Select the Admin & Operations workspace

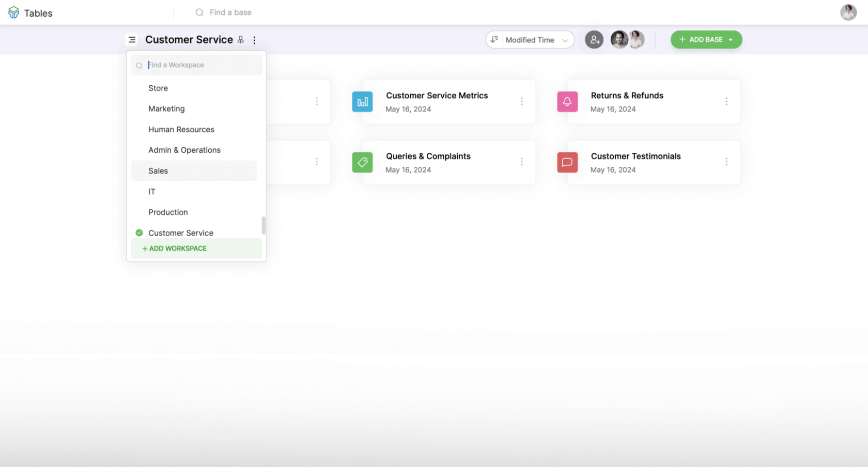pos(194,150)
